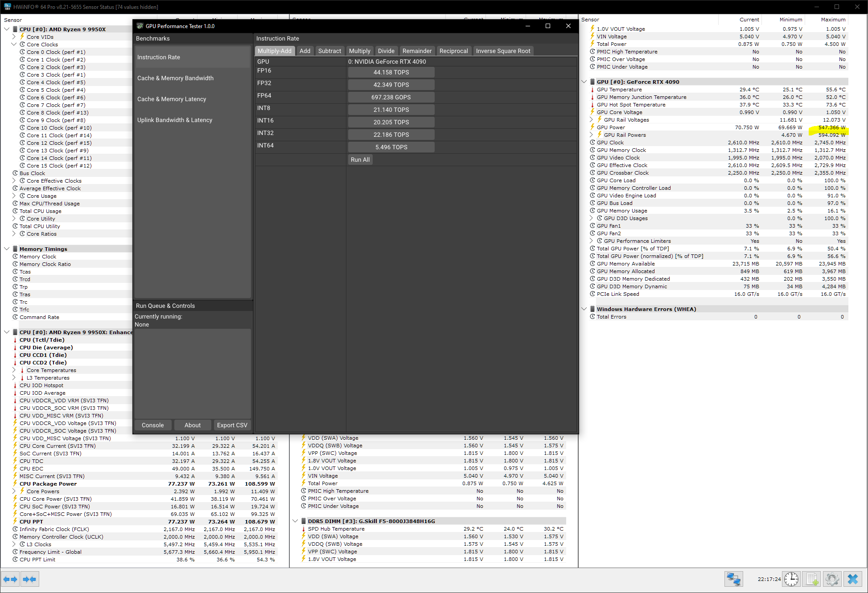Click the Export CSV button
This screenshot has width=868, height=593.
coord(232,425)
